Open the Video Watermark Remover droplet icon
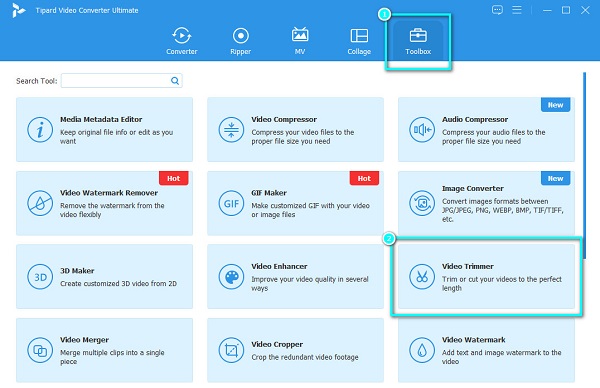The width and height of the screenshot is (600, 388). (40, 203)
